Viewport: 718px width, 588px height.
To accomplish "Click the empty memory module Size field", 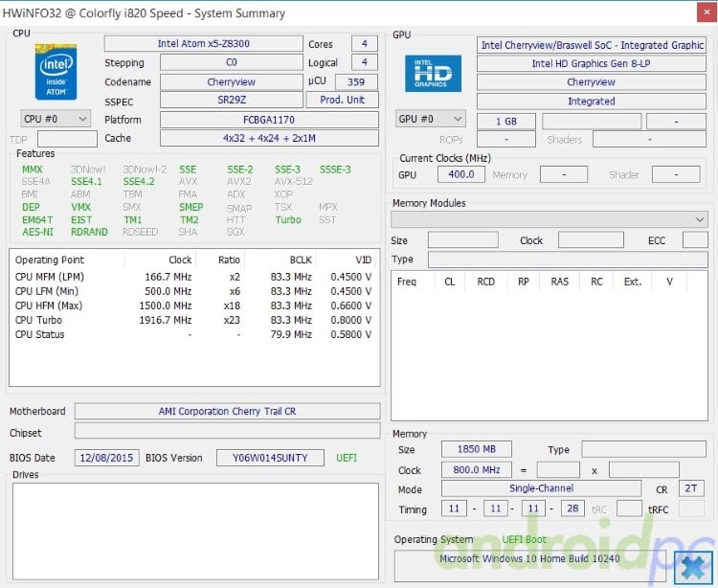I will click(x=463, y=240).
